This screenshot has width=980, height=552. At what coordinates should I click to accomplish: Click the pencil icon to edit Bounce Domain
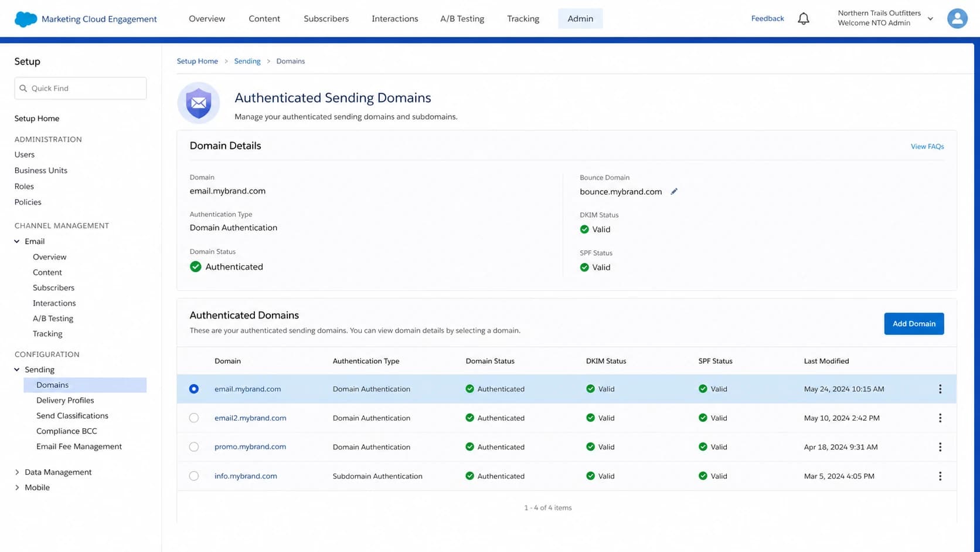click(674, 191)
